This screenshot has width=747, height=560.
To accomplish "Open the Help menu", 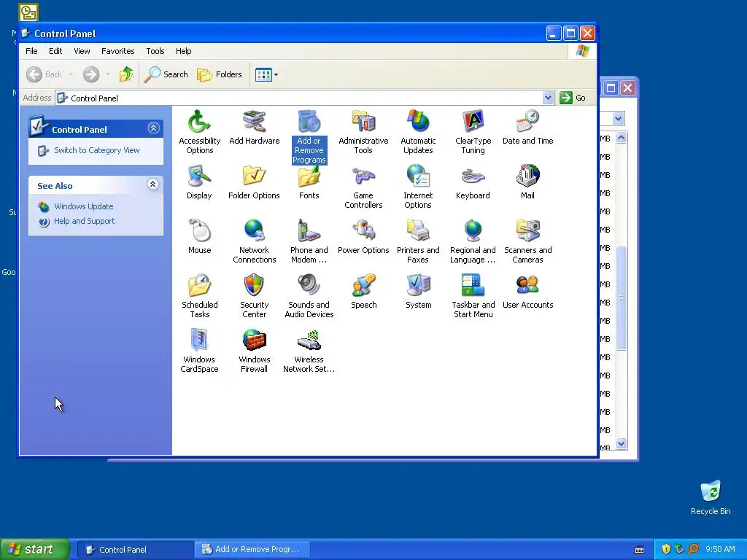I will [x=183, y=51].
